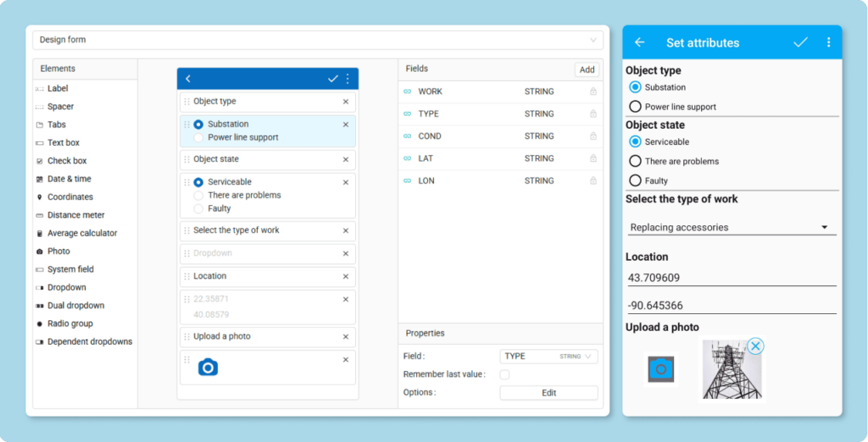Screen dimensions: 868x442
Task: Click the checkmark in form preview header
Action: [x=332, y=79]
